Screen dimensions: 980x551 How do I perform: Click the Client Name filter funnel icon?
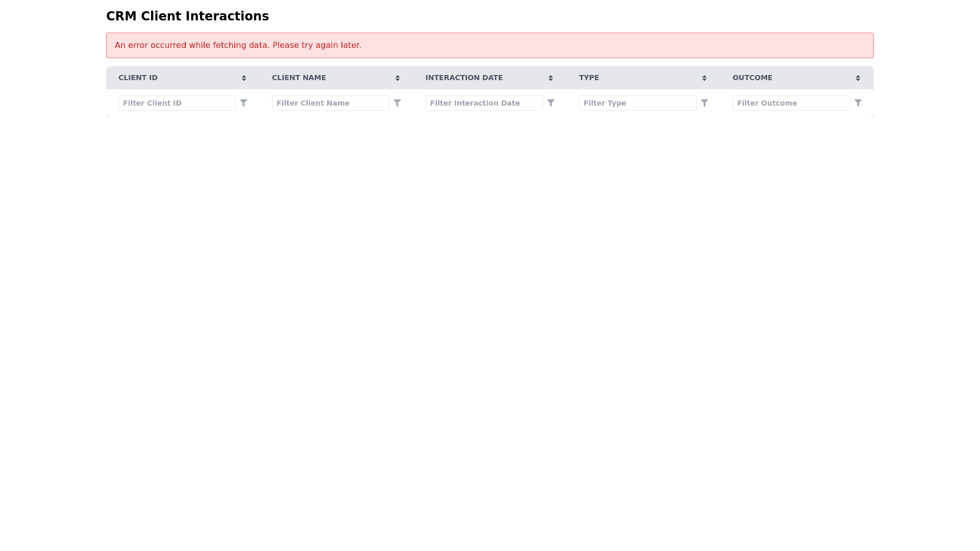(397, 103)
